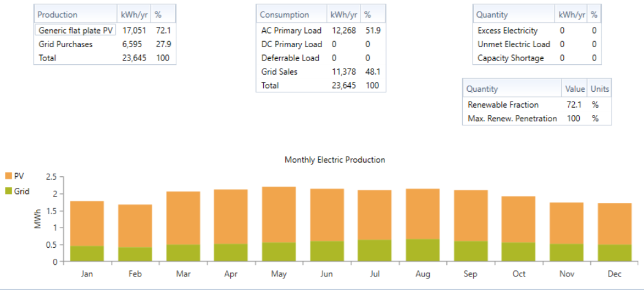
Task: Click the Monthly Electric Production chart title
Action: (335, 160)
